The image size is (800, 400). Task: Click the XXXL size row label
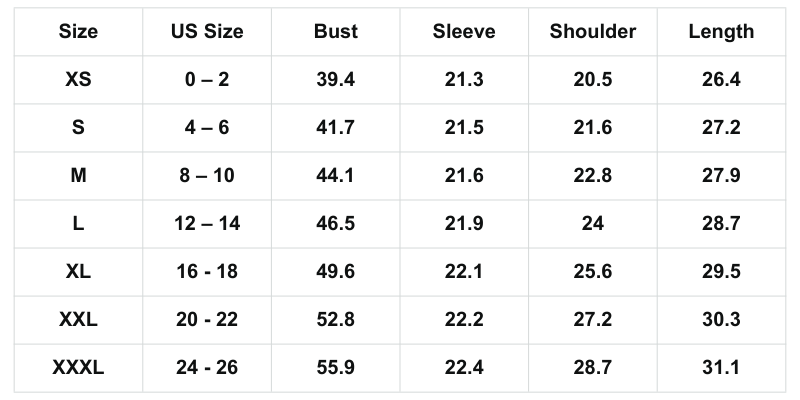click(78, 367)
